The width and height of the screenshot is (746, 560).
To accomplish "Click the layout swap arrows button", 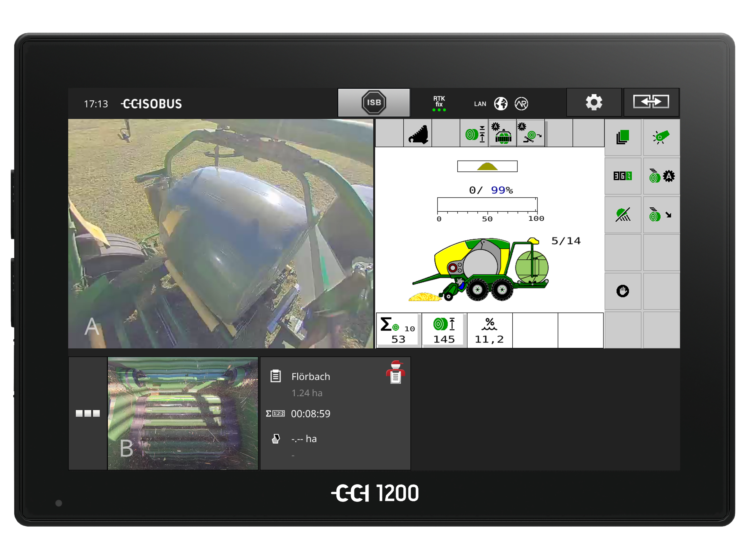I will coord(651,102).
